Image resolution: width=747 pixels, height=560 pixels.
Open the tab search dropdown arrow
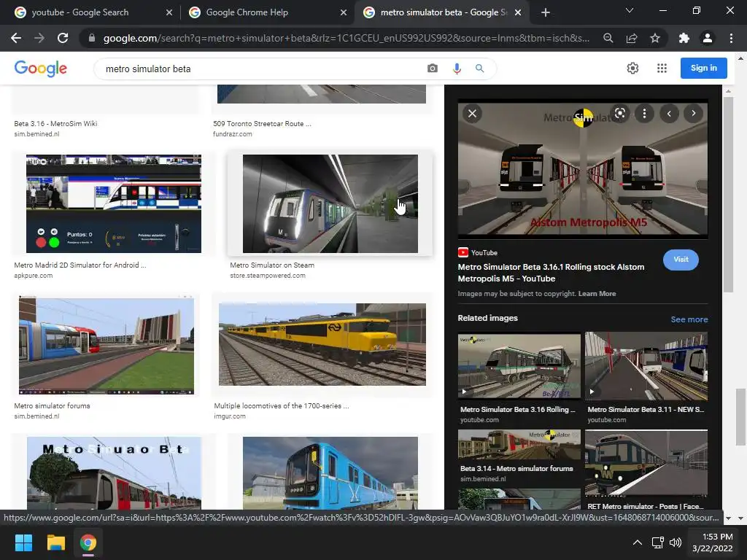point(630,10)
